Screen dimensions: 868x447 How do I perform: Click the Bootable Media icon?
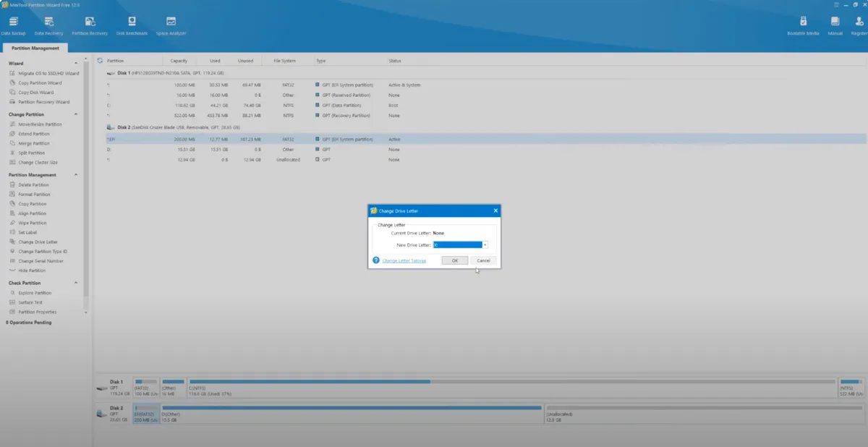(803, 25)
